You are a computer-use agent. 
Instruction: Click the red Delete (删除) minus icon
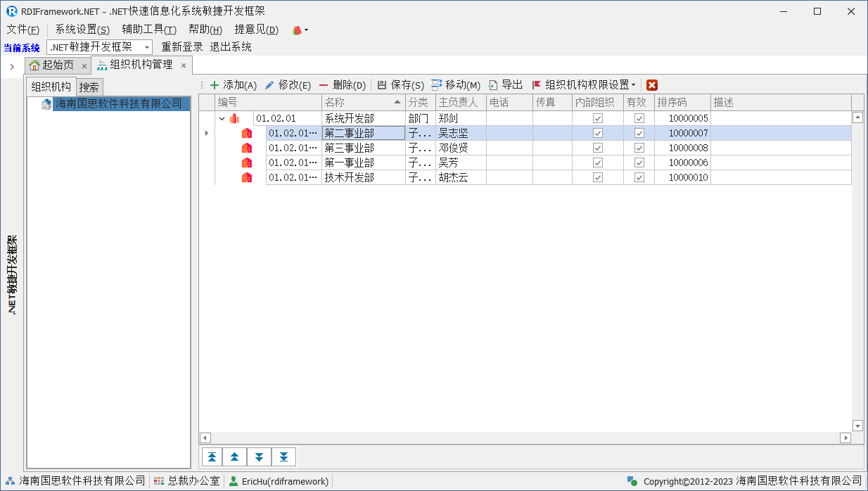324,85
